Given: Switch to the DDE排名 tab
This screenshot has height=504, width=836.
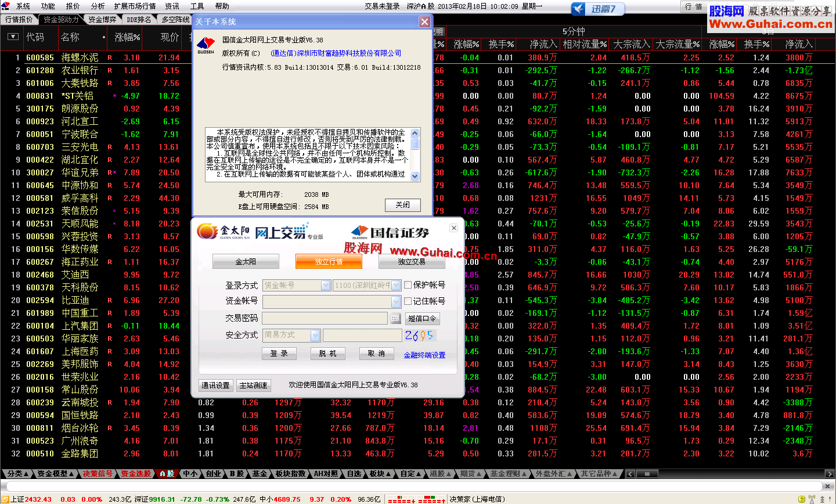Looking at the screenshot, I should [139, 19].
